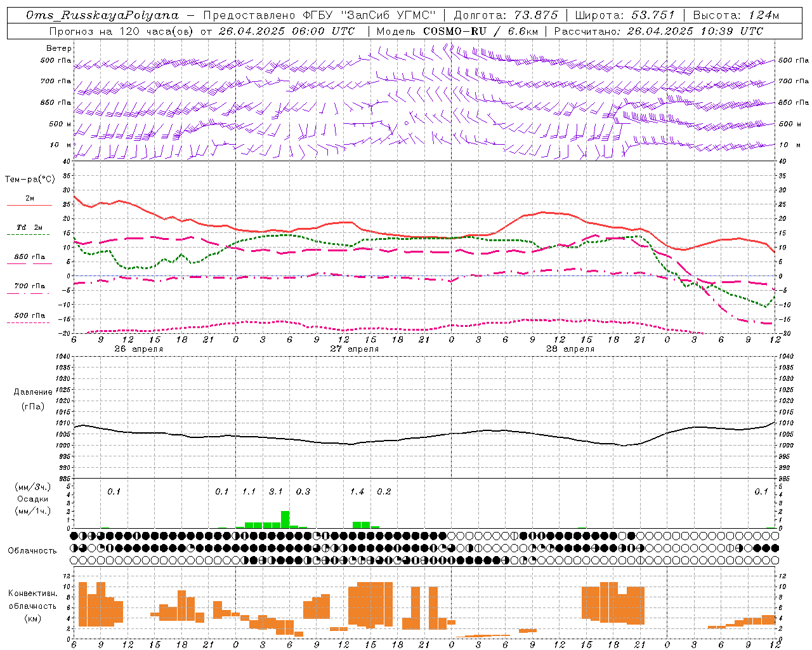Click the 'Ветер' wind panel label
812x650 pixels.
[59, 48]
